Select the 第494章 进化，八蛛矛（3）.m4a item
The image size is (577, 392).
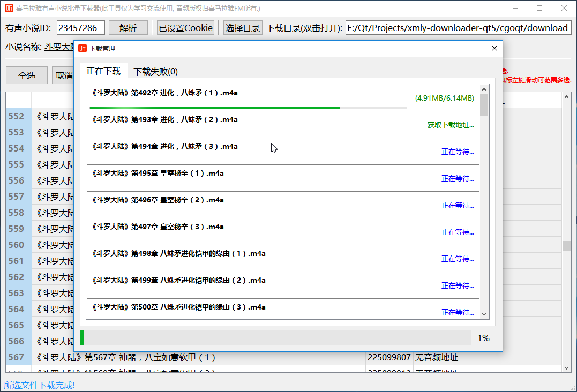283,152
